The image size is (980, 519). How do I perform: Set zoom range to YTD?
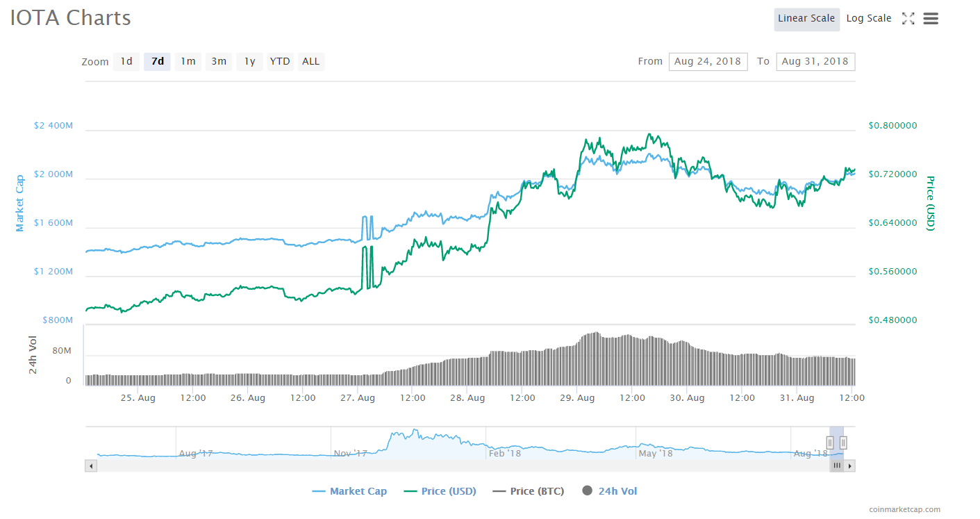280,61
